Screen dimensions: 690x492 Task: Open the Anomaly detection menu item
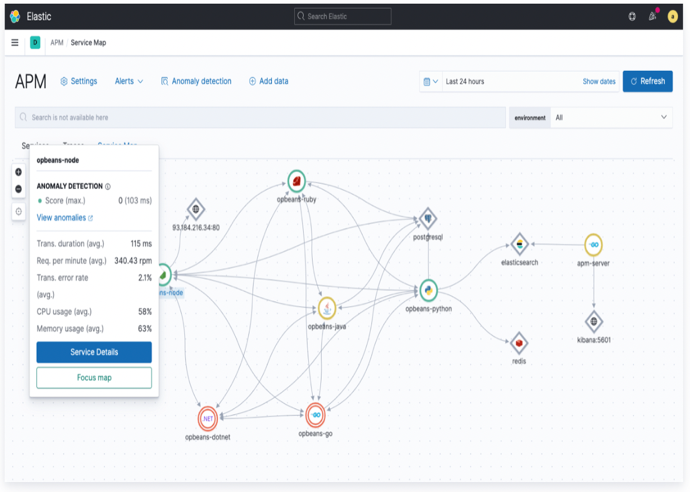point(196,81)
